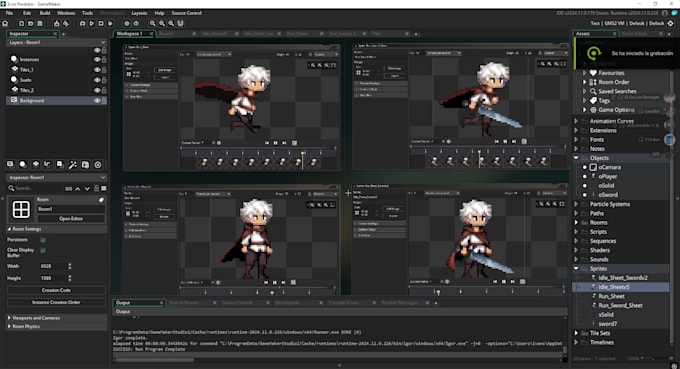The image size is (680, 369).
Task: Toggle visibility of the Background layer
Action: click(x=97, y=101)
